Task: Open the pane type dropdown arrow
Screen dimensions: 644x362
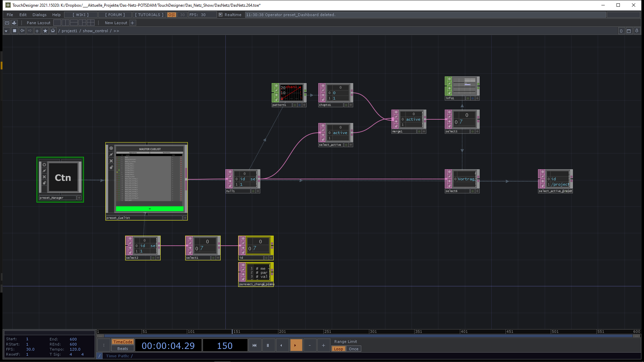Action: click(x=6, y=31)
